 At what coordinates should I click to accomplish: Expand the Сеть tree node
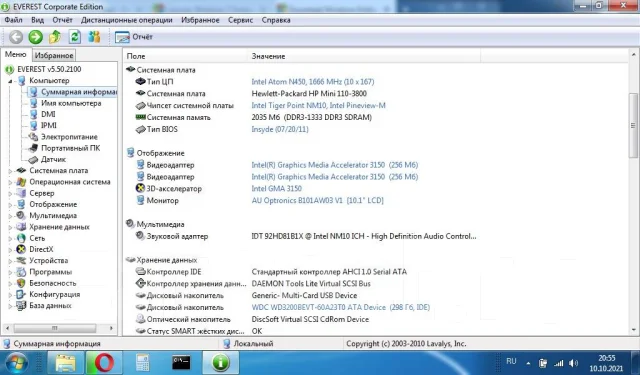tap(10, 238)
